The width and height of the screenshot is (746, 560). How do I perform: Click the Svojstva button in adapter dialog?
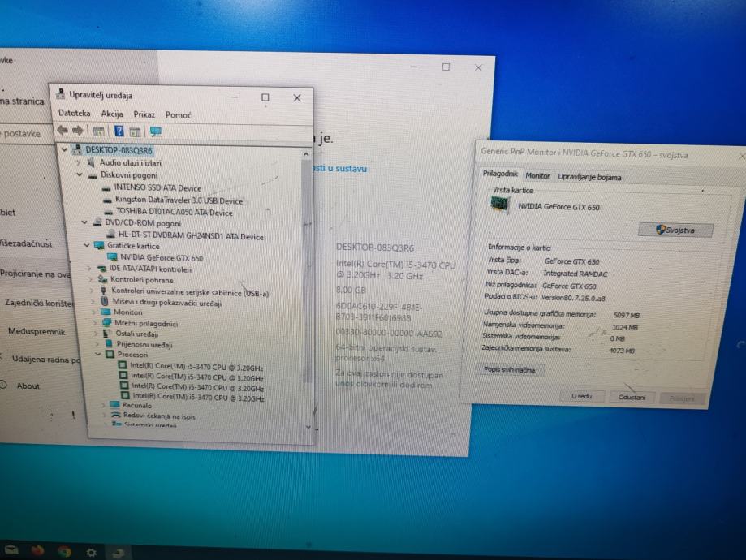(x=675, y=230)
